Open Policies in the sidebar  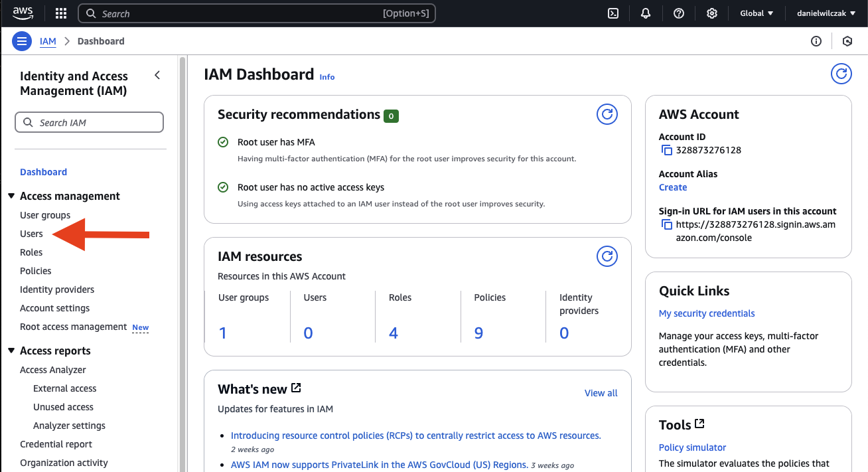(36, 271)
